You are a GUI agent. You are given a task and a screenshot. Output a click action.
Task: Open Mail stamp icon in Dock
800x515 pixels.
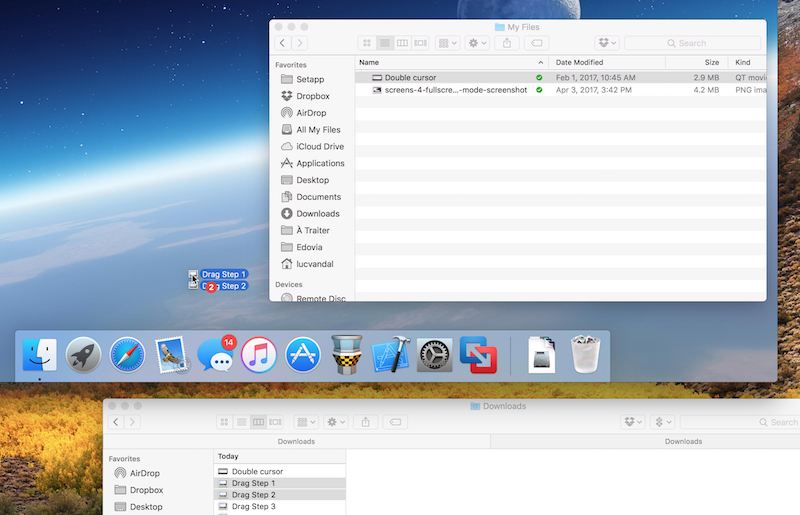(171, 355)
